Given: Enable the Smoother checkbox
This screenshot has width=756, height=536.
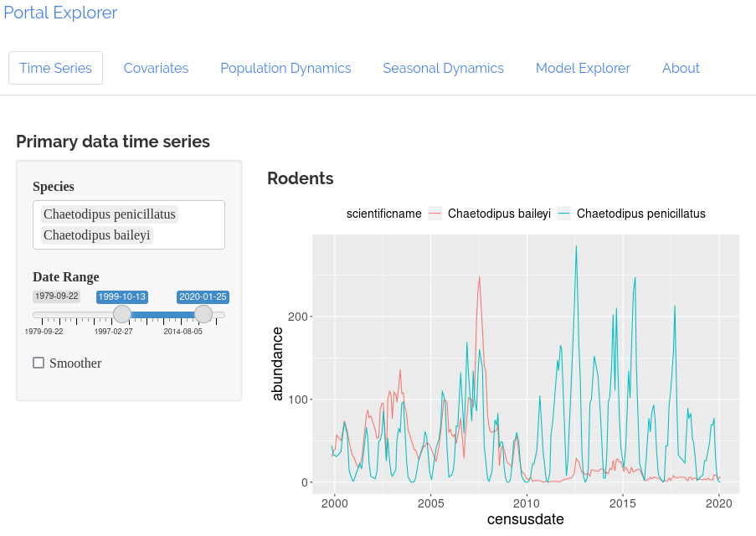Looking at the screenshot, I should click(x=39, y=363).
